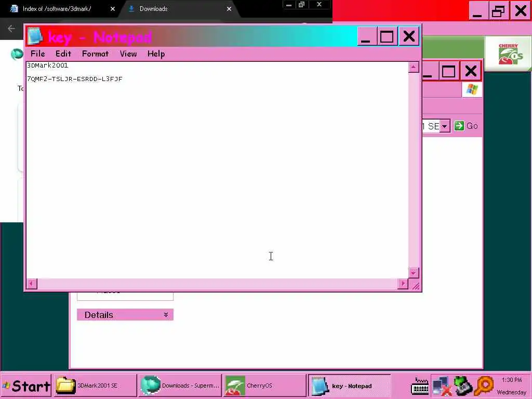Minimize the outer CherryOS window
The width and height of the screenshot is (532, 399).
[x=477, y=11]
